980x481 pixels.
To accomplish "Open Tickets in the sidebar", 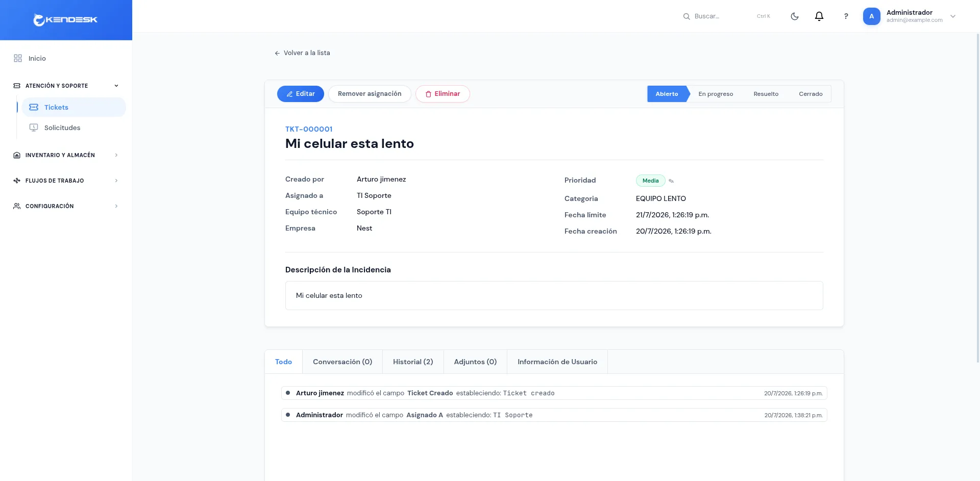I will tap(73, 107).
